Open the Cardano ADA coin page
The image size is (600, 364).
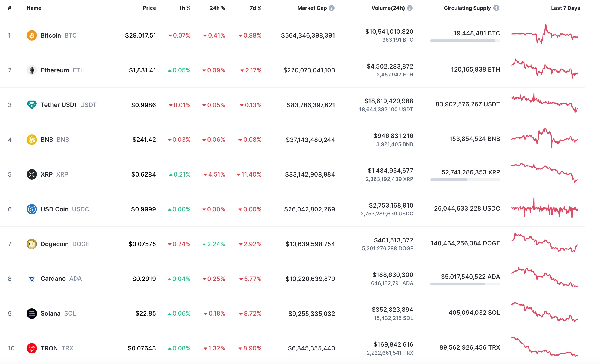coord(54,279)
